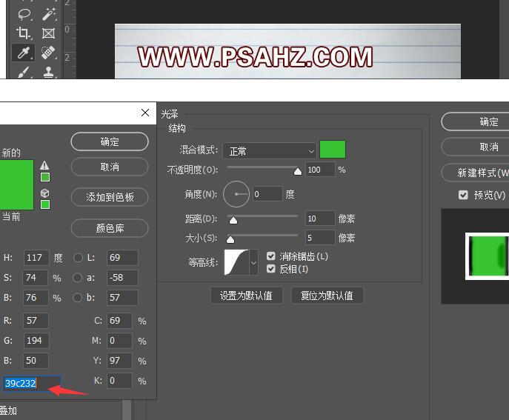Click the green style preview thumbnail
This screenshot has width=509, height=420.
[x=487, y=256]
